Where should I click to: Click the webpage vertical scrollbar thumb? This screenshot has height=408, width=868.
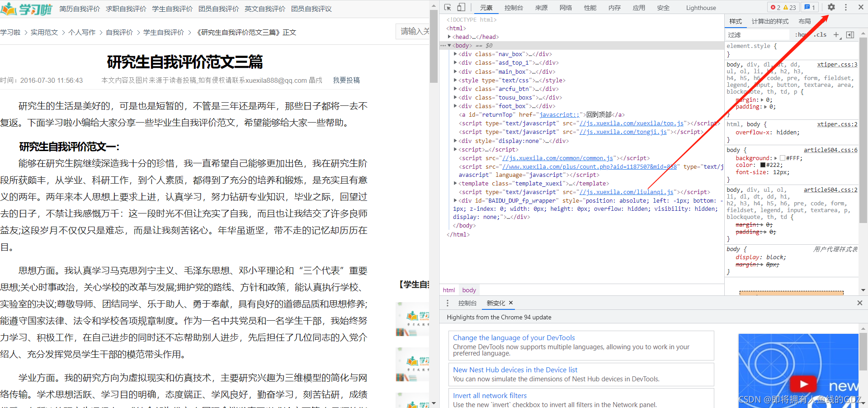click(434, 46)
